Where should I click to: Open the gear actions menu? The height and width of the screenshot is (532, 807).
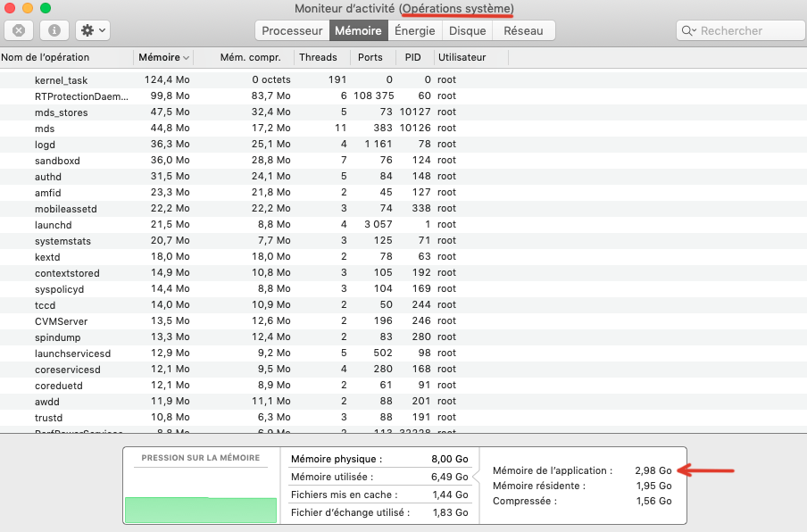(93, 30)
